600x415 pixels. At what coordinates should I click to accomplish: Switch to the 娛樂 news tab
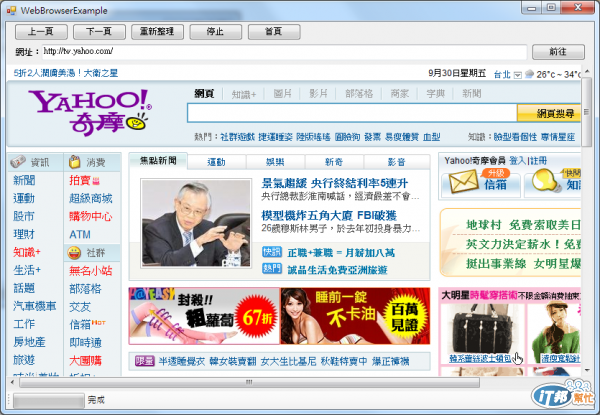(x=276, y=162)
